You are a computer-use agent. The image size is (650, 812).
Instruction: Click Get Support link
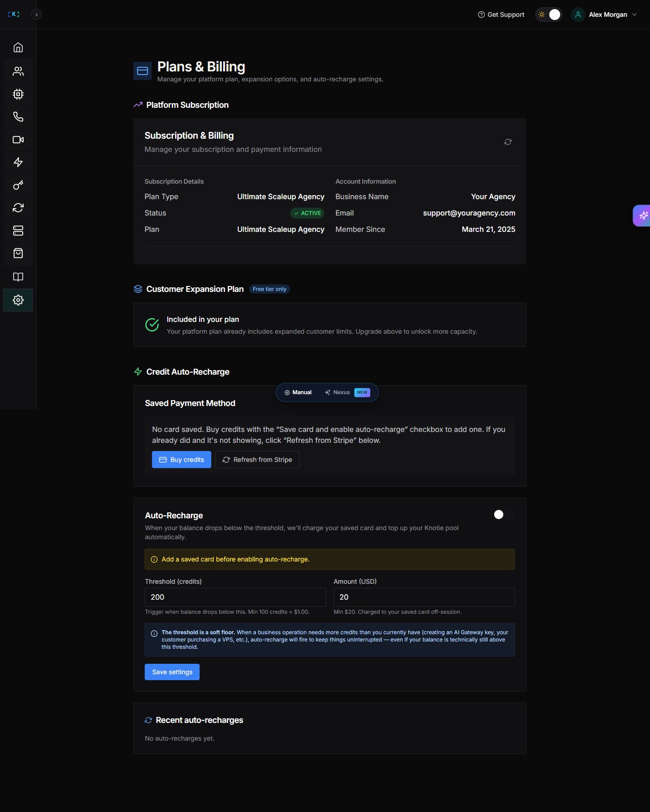point(501,15)
